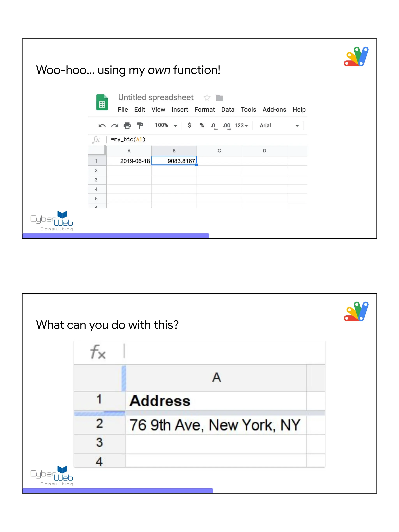This screenshot has width=399, height=532.
Task: Star the Untitled spreadsheet
Action: (207, 98)
